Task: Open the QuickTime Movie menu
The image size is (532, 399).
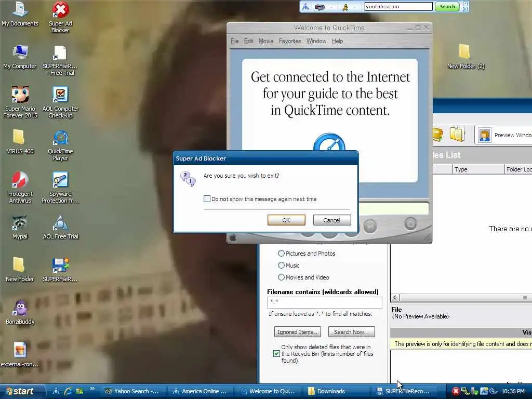Action: point(266,41)
